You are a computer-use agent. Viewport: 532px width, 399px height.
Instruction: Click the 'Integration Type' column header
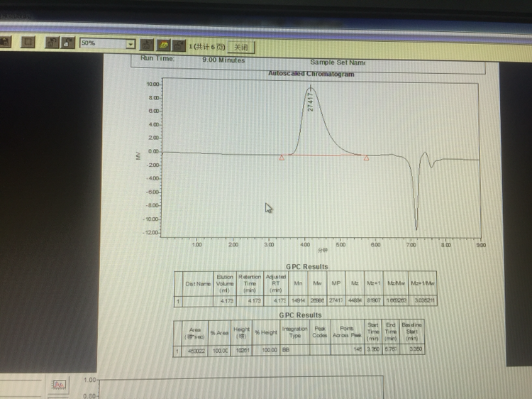click(x=294, y=332)
